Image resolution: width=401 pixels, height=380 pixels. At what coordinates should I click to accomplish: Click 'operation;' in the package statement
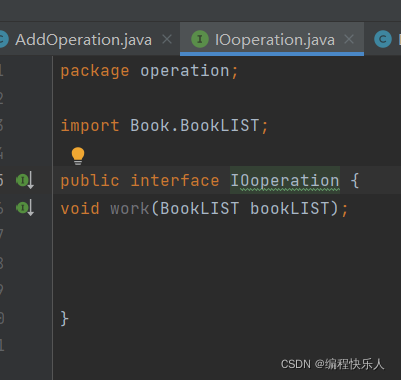click(x=189, y=71)
